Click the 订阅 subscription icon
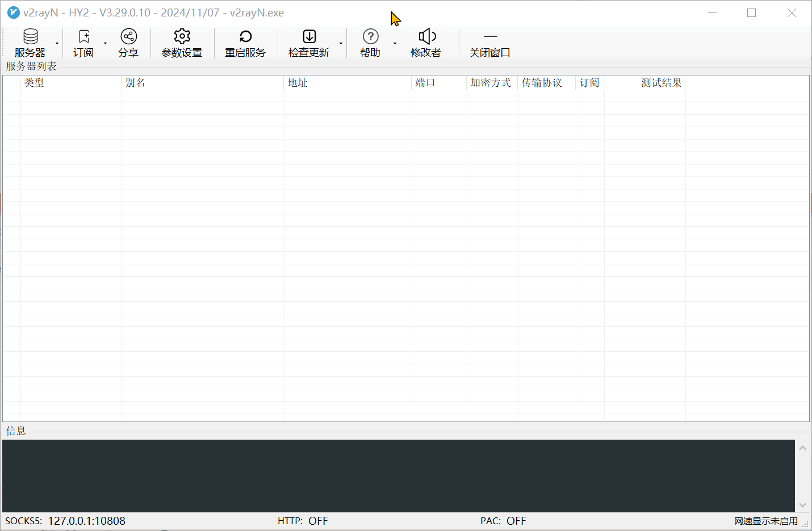 pos(83,37)
